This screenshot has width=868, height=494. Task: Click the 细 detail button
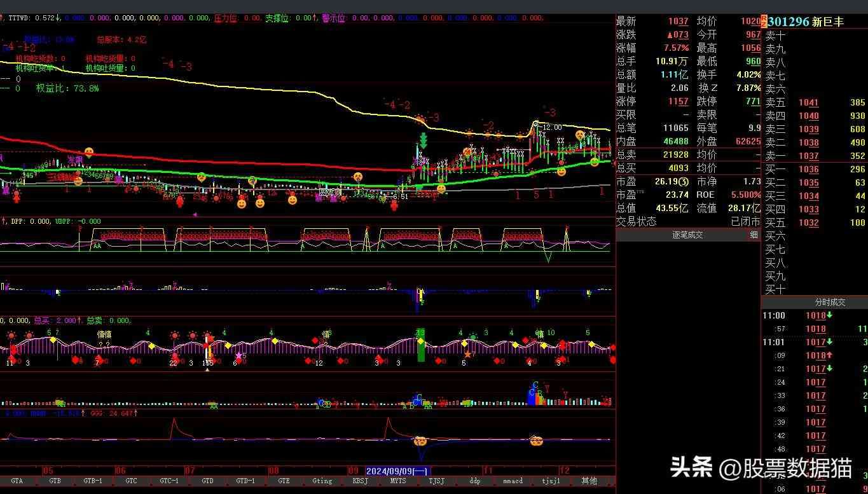coord(754,235)
